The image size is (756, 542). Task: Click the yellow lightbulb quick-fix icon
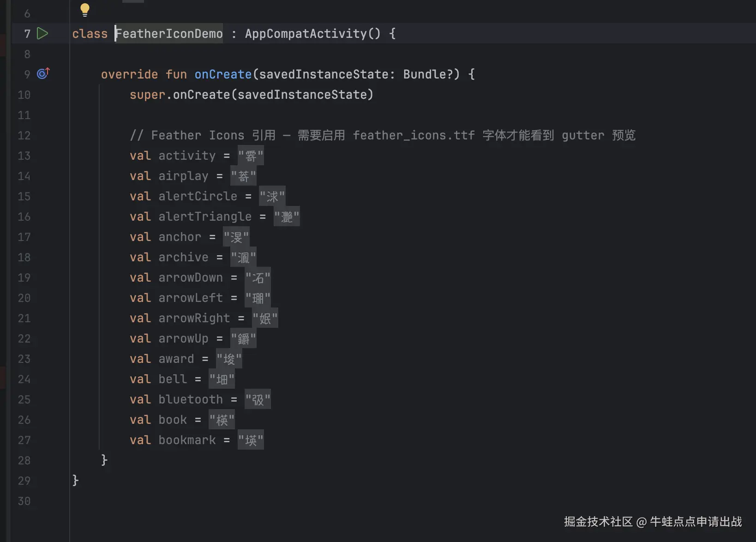click(x=85, y=9)
